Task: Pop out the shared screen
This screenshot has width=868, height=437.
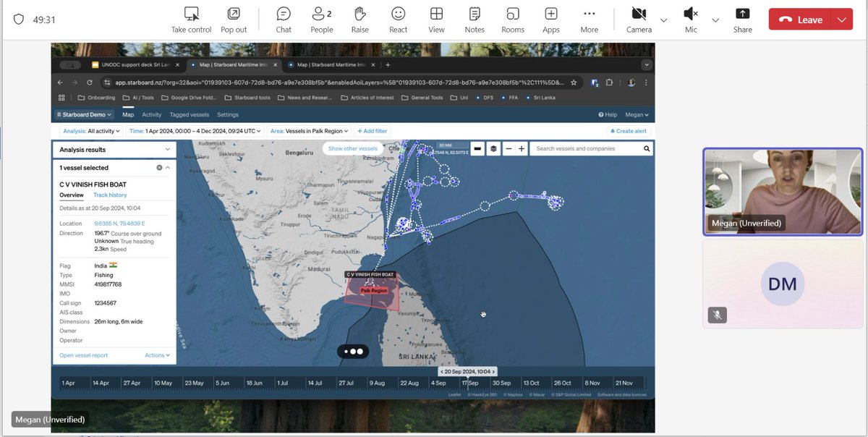Action: 234,20
